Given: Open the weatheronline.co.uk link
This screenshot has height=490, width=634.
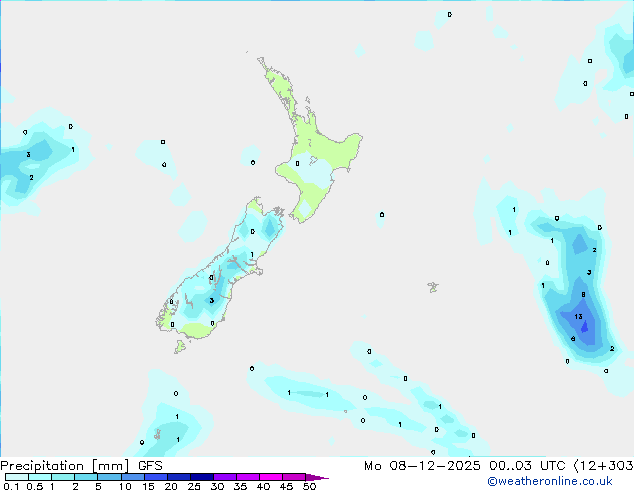Looking at the screenshot, I should coord(550,481).
